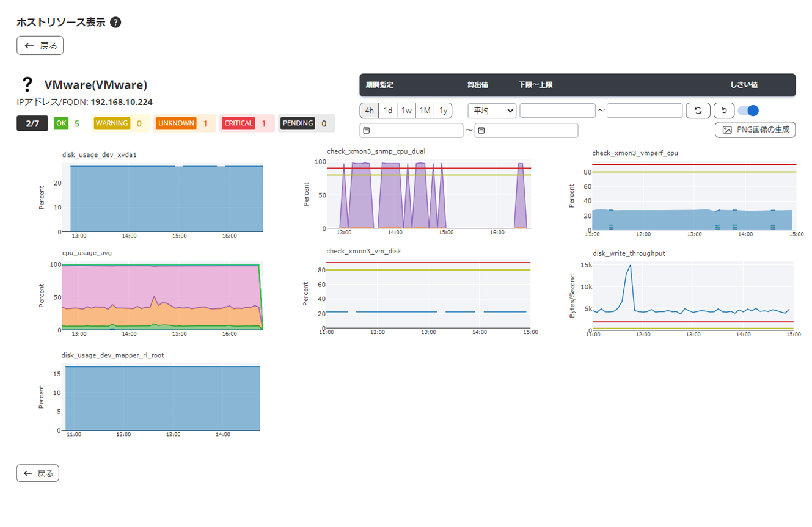This screenshot has width=812, height=527.
Task: Click the cpu_usage_avg title text
Action: click(x=87, y=252)
